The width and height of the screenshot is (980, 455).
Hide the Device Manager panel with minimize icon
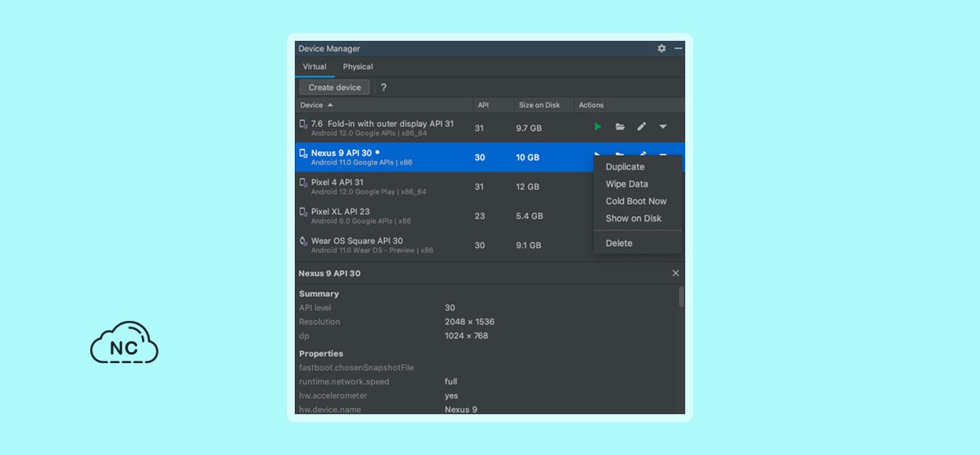point(678,49)
